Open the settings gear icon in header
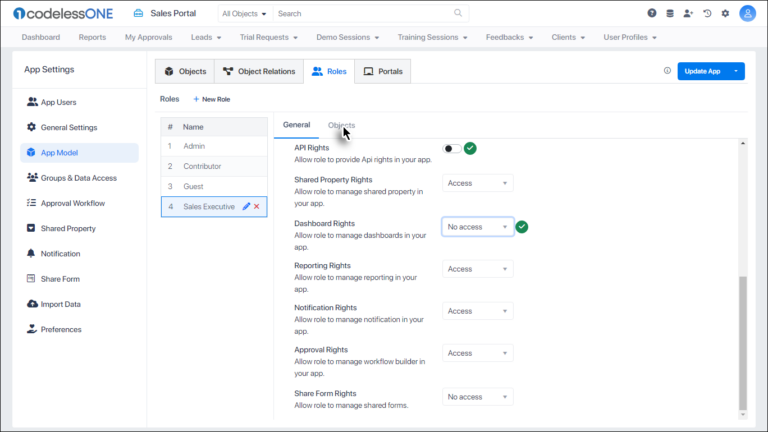Viewport: 768px width, 432px height. [x=725, y=14]
